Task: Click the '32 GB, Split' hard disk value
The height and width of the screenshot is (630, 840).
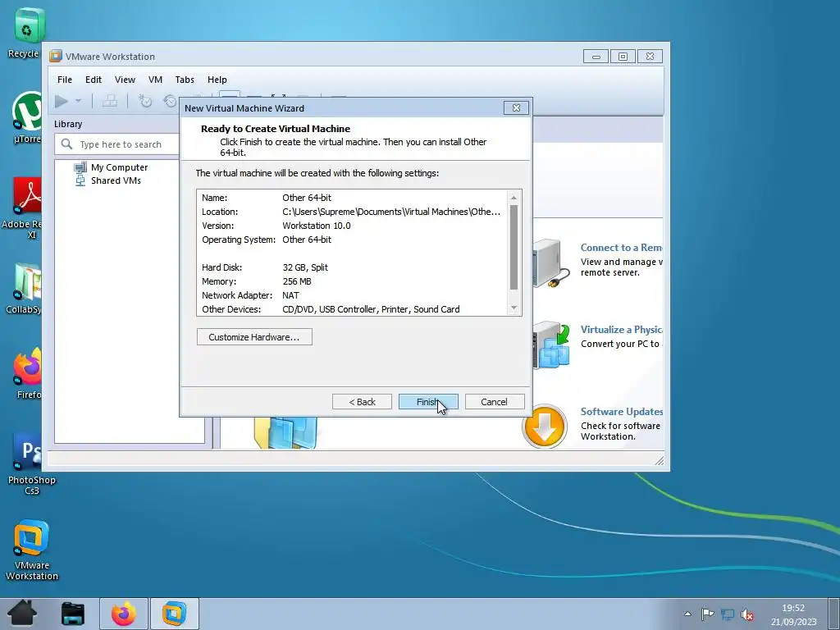Action: pos(305,267)
